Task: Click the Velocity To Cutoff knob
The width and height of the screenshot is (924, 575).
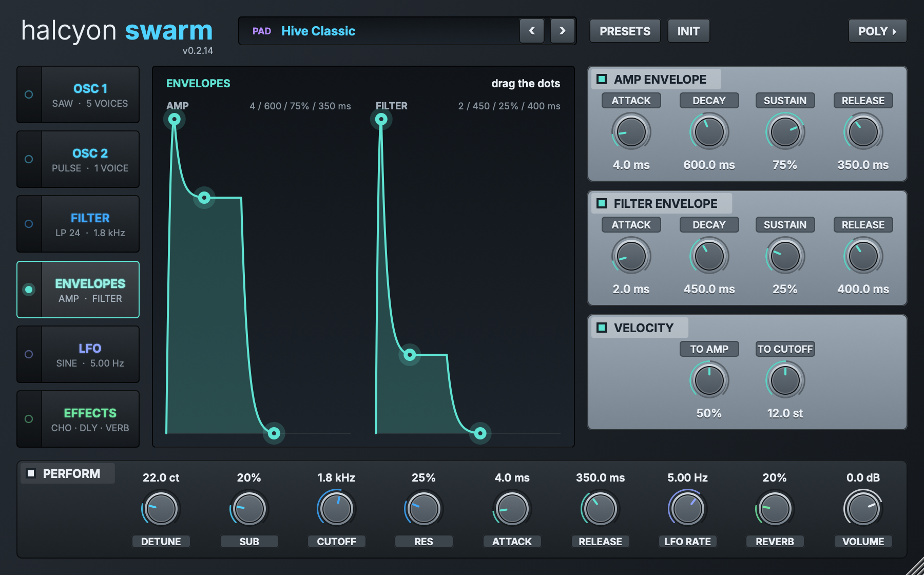Action: pyautogui.click(x=785, y=380)
